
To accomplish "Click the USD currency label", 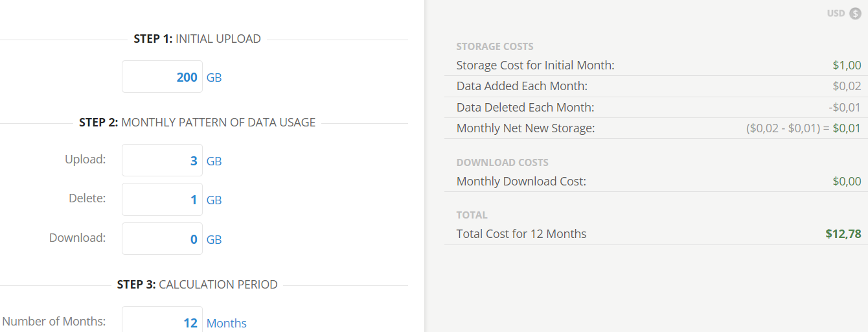I will click(x=836, y=13).
